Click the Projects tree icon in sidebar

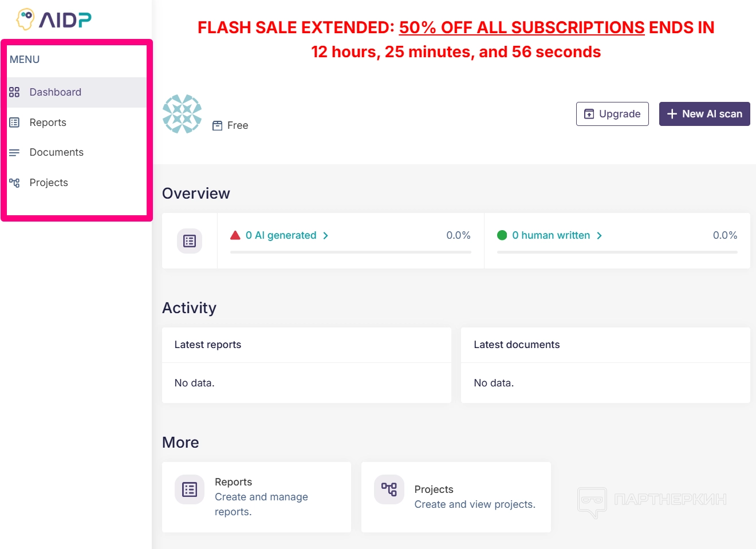(x=14, y=183)
